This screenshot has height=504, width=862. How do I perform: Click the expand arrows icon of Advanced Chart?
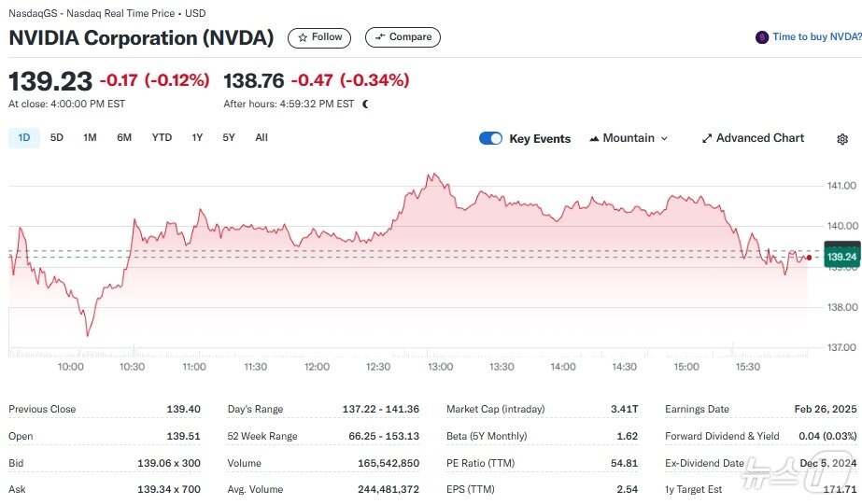[x=707, y=138]
